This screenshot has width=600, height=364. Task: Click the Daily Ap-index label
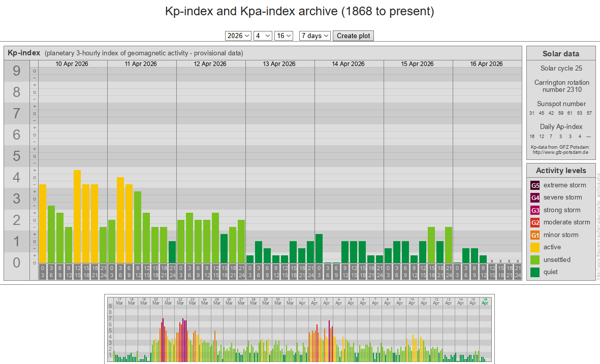(x=561, y=126)
